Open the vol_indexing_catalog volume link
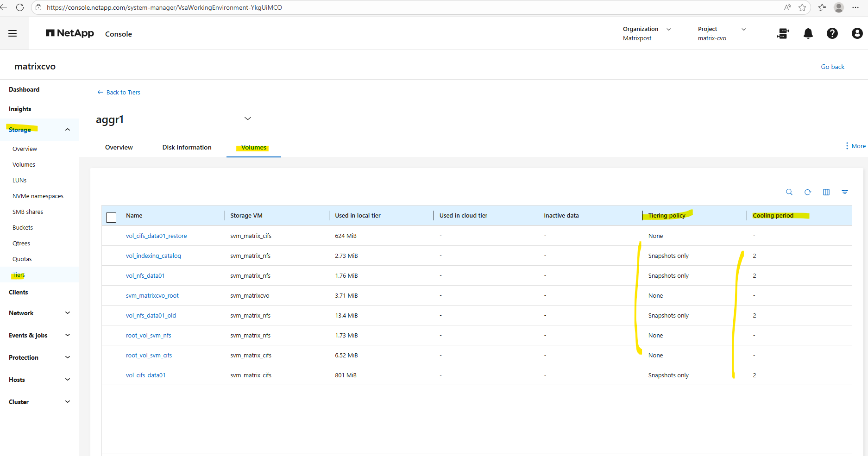Screen dimensions: 868x456 click(x=153, y=256)
